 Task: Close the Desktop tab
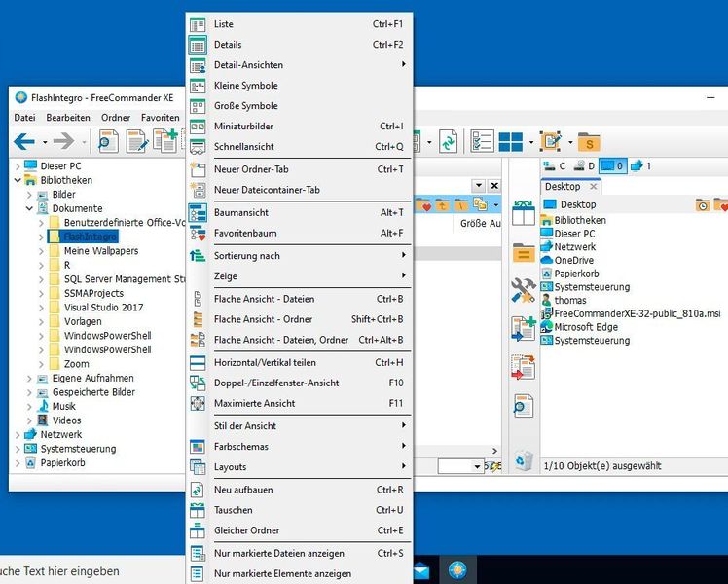pyautogui.click(x=594, y=187)
